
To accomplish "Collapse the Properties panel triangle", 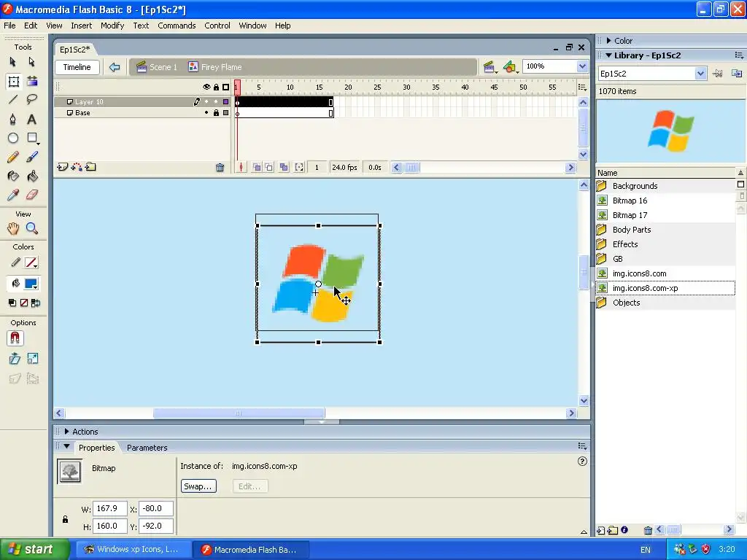I will tap(66, 447).
